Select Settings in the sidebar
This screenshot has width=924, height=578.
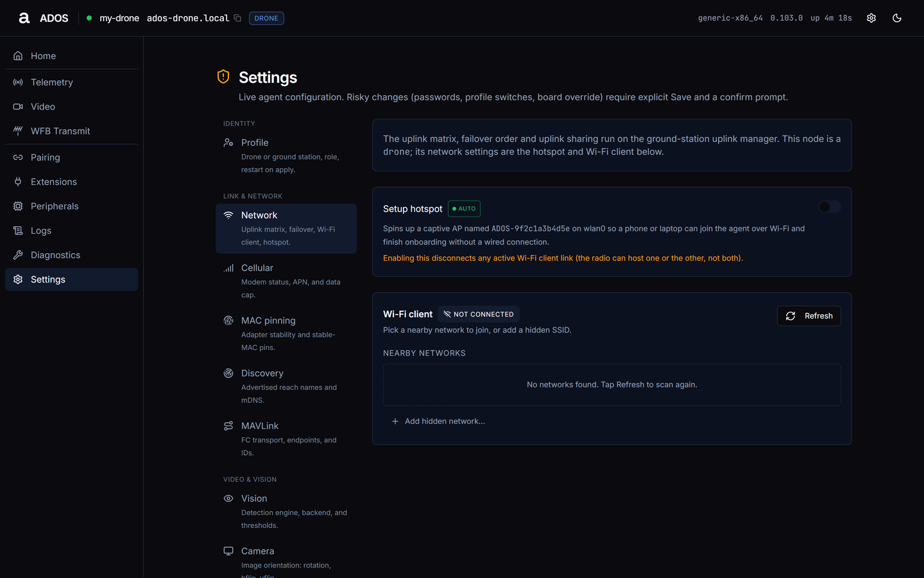pyautogui.click(x=71, y=279)
